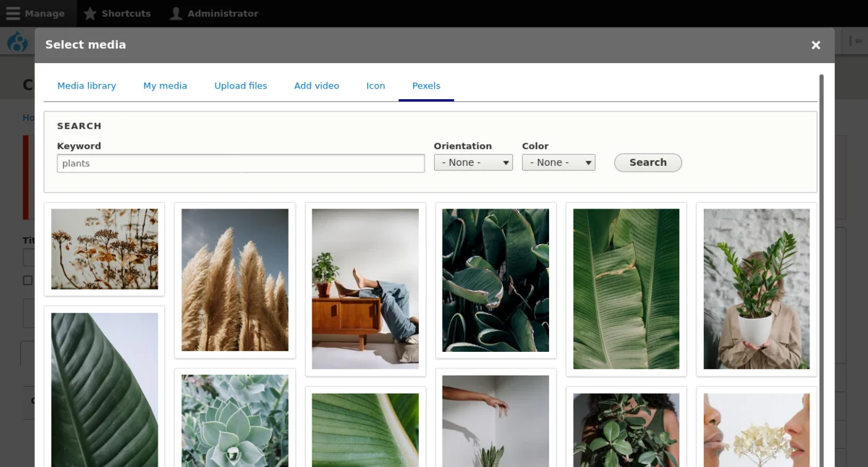Choose the woman behind green leaves photo

(626, 430)
